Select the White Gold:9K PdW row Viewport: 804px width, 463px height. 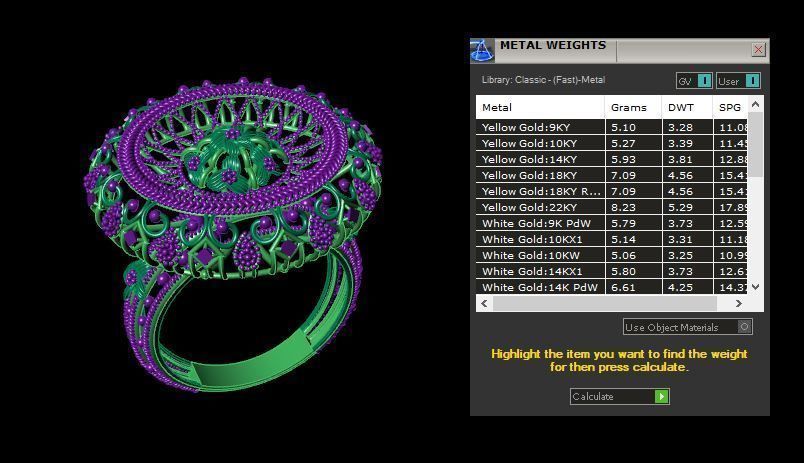tap(612, 223)
